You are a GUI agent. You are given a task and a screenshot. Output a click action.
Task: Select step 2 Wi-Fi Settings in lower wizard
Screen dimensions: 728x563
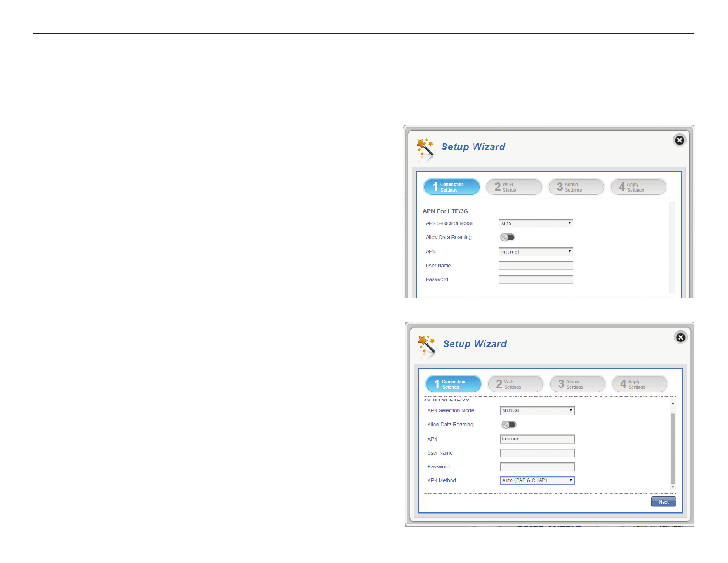[515, 384]
